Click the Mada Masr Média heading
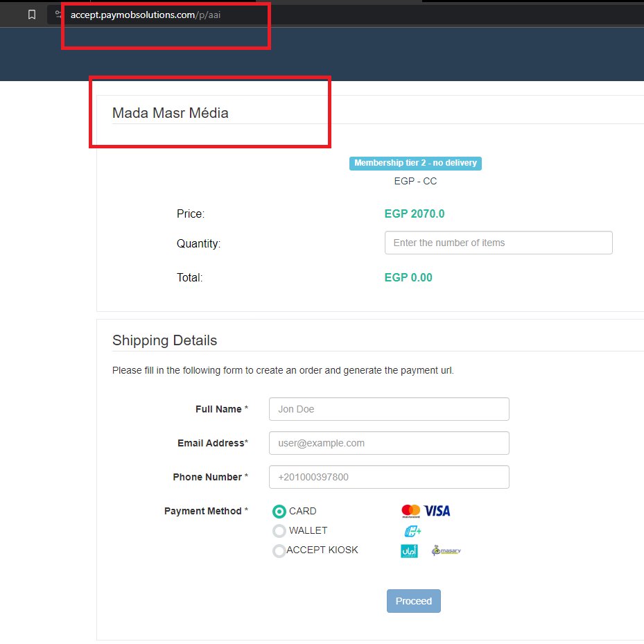 [170, 113]
